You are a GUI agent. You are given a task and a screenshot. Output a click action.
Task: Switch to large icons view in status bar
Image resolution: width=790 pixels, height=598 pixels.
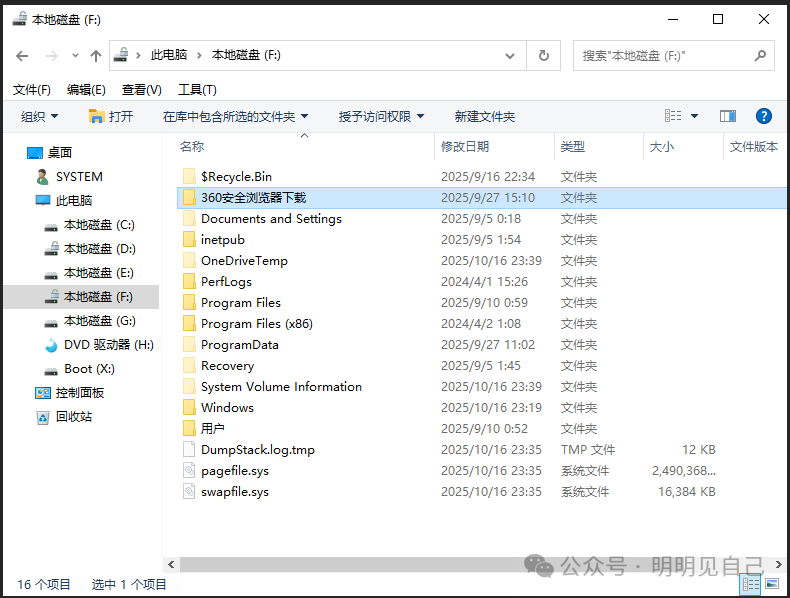(774, 584)
